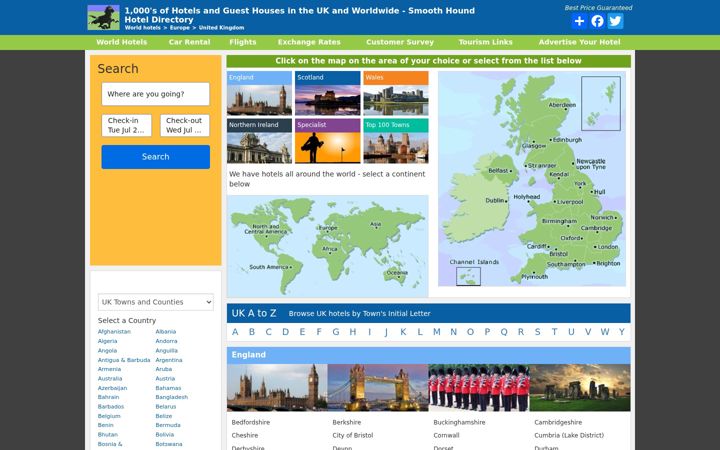The image size is (720, 450).
Task: Open the Berkshire county link
Action: tap(347, 422)
